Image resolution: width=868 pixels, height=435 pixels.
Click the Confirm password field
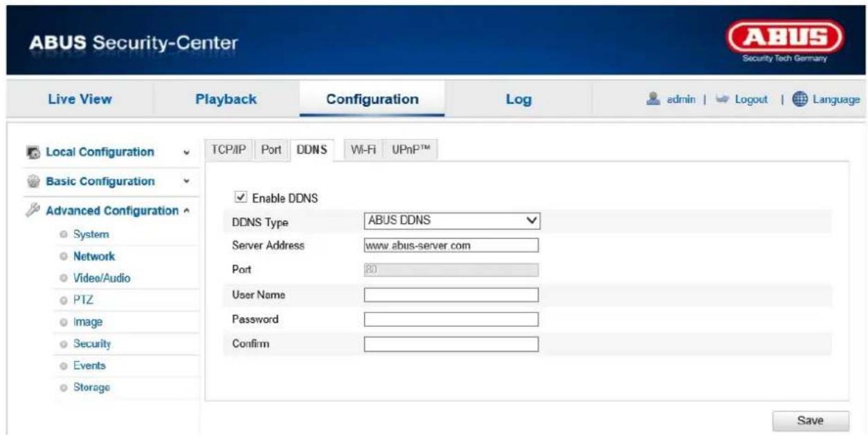(x=451, y=344)
